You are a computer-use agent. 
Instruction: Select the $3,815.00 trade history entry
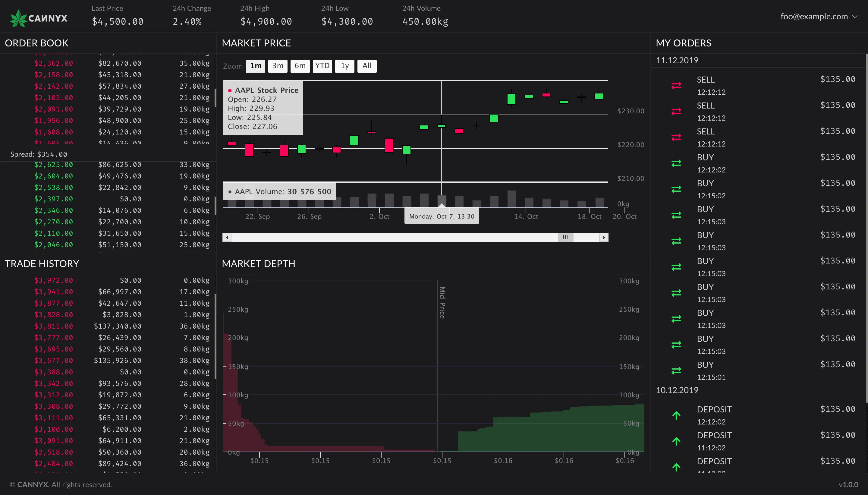pos(107,326)
